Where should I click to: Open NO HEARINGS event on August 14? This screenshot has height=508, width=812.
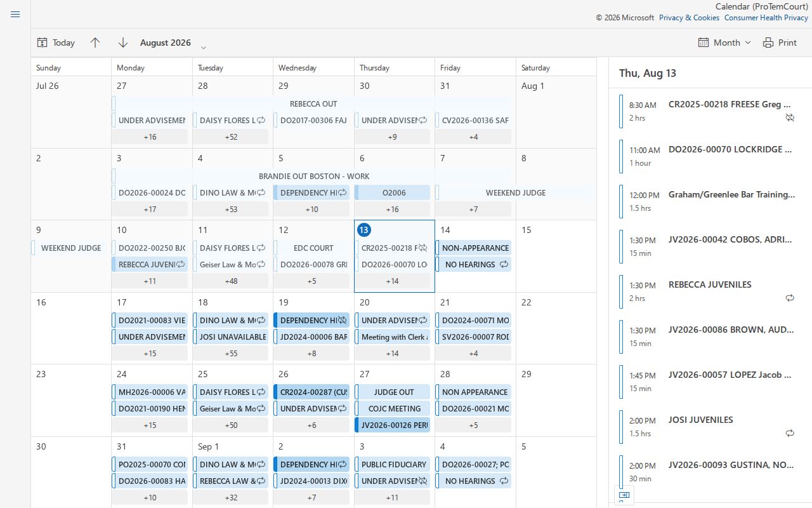pyautogui.click(x=473, y=265)
